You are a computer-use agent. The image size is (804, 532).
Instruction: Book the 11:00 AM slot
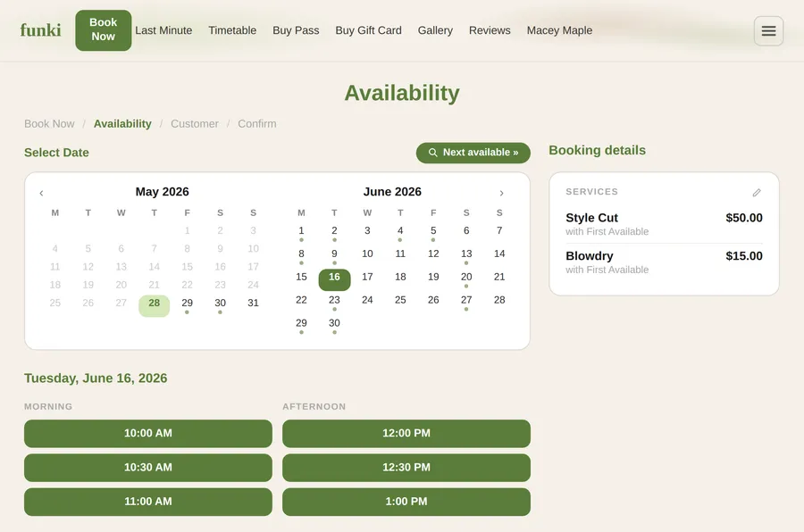pos(148,502)
